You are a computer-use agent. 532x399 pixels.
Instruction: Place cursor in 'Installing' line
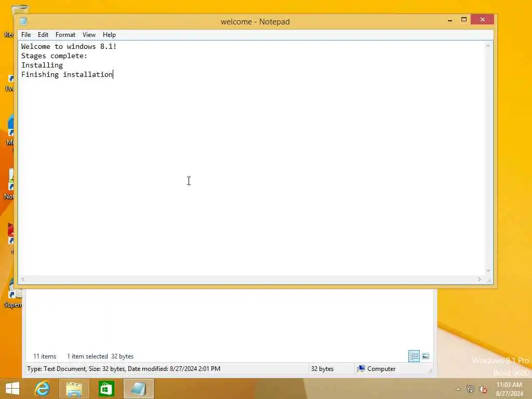tap(42, 65)
